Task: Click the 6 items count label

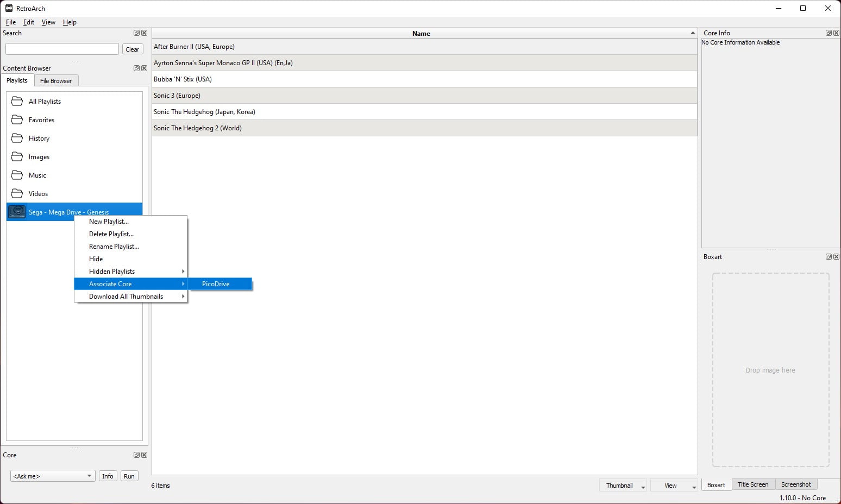Action: 160,486
